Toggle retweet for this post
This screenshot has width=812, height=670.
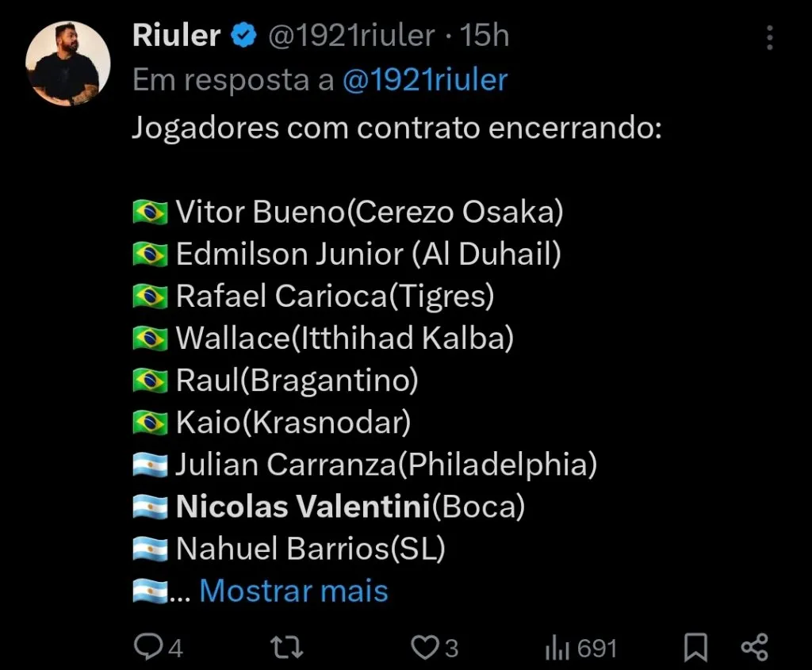[x=285, y=647]
